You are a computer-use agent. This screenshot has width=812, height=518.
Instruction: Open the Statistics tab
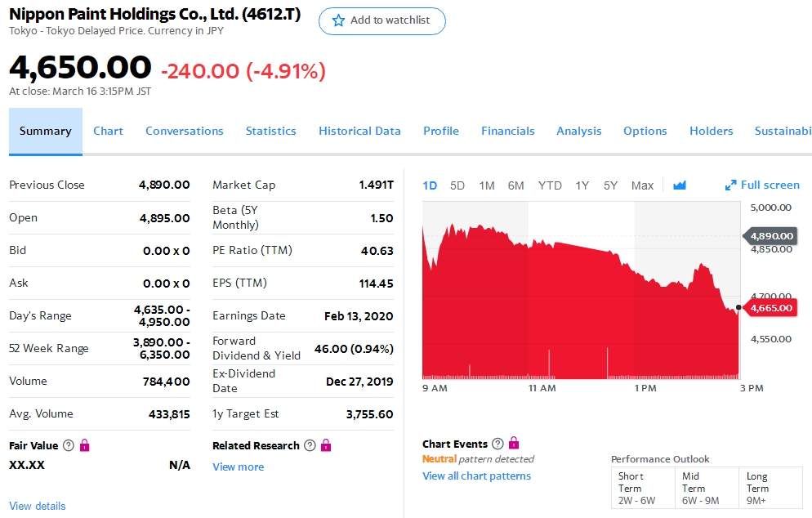pyautogui.click(x=270, y=131)
